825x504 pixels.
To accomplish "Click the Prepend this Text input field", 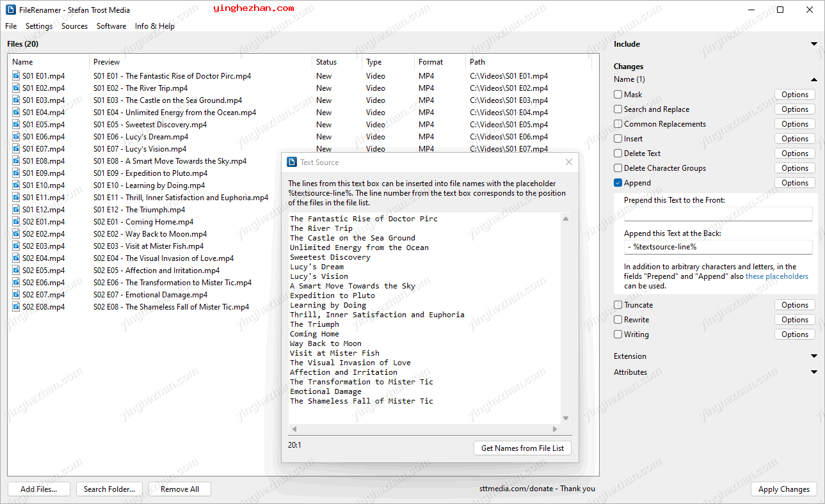I will coord(718,214).
